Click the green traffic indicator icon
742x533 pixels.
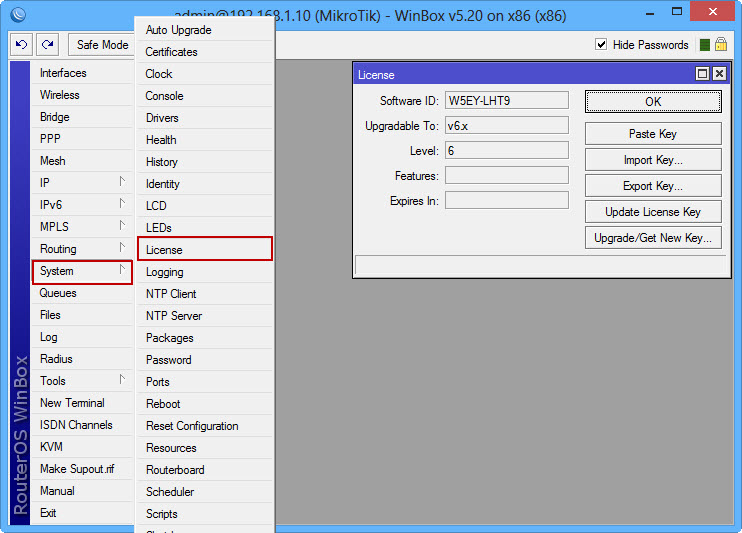[705, 45]
